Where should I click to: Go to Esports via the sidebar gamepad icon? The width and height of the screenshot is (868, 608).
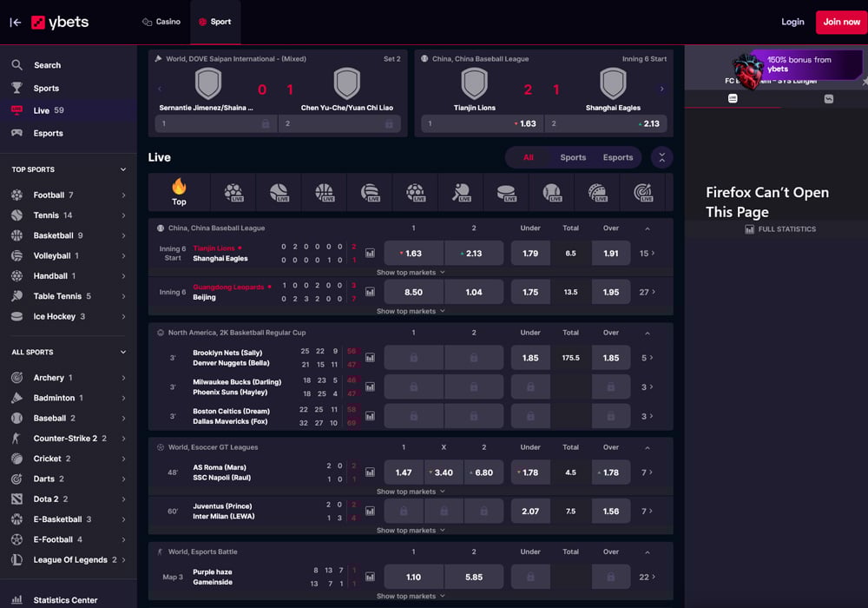[17, 133]
